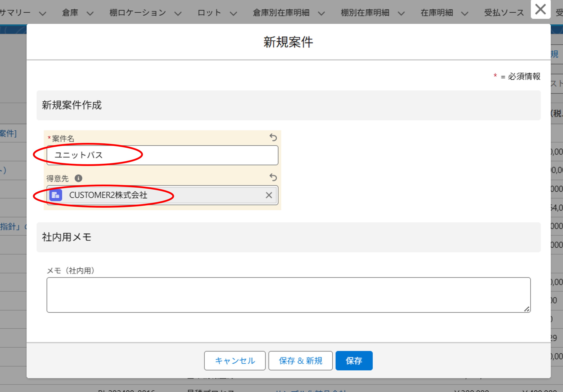Open the 棚ロケーション tab
Screen dimensions: 563x392
[x=138, y=13]
